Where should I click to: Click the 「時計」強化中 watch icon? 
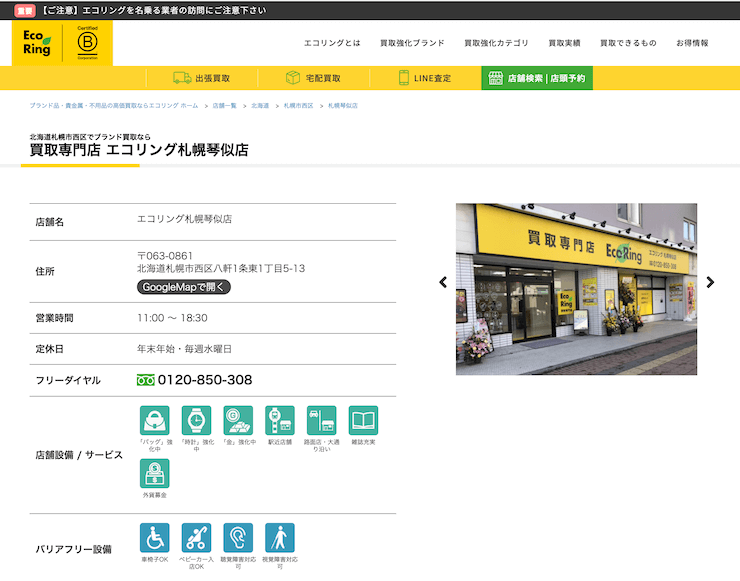196,420
